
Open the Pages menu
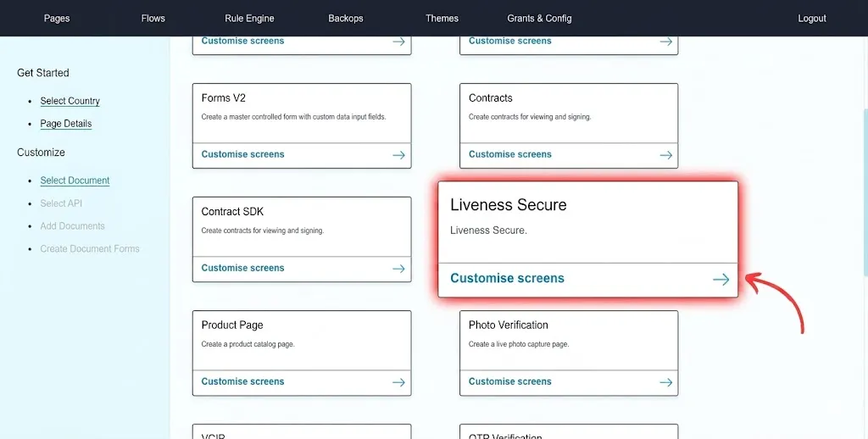[57, 19]
